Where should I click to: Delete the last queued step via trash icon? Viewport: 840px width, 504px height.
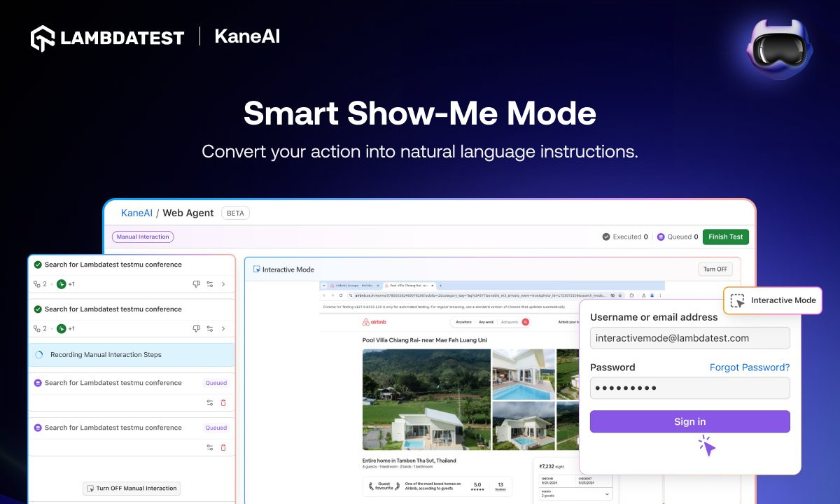(223, 447)
